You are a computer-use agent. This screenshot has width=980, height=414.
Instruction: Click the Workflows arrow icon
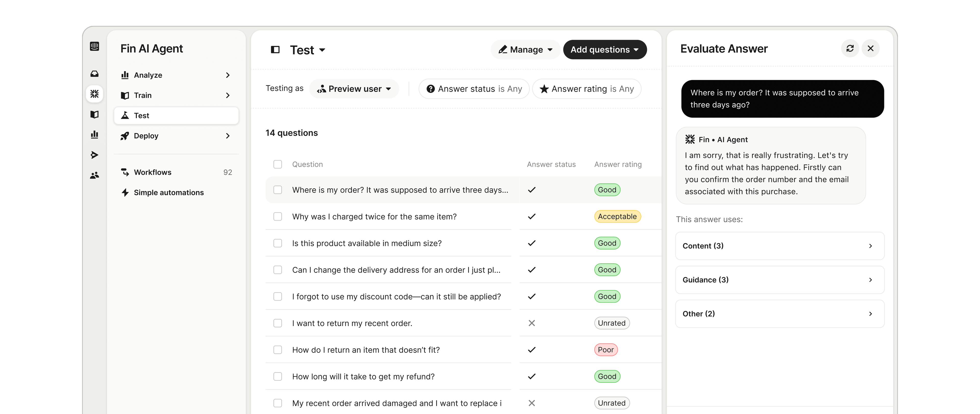(125, 172)
